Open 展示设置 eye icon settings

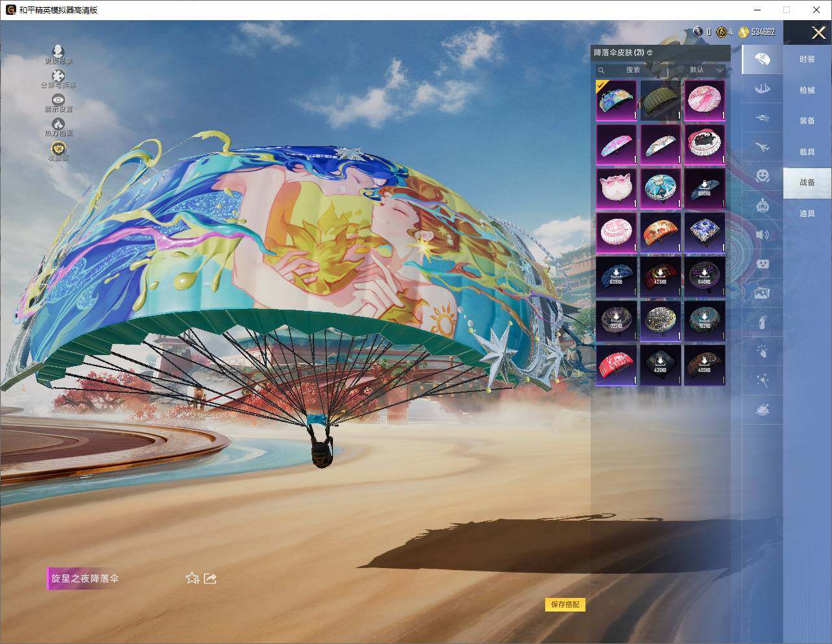tap(58, 100)
